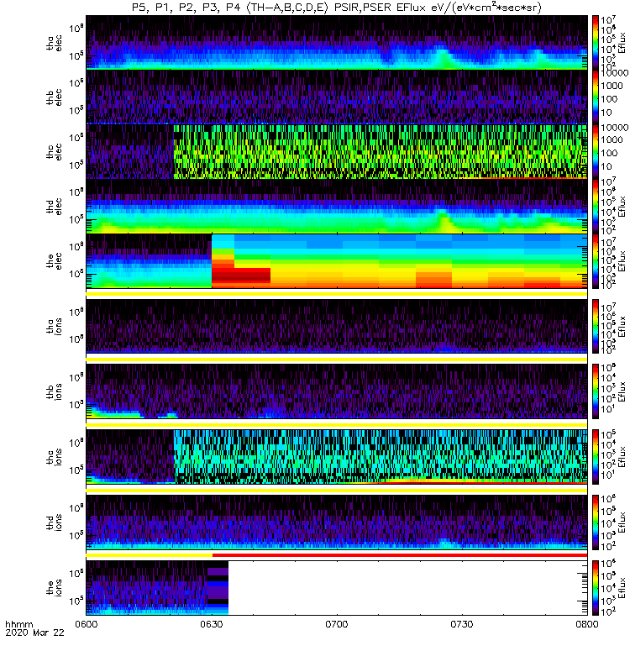The width and height of the screenshot is (630, 672).
Task: Click the 'thd elec' panel label
Action: pos(54,206)
